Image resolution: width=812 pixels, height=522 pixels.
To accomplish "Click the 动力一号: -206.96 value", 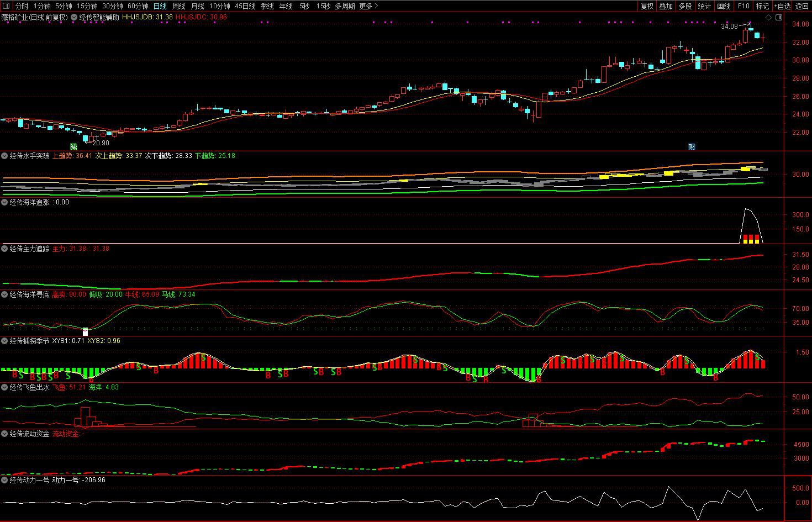I will (78, 480).
